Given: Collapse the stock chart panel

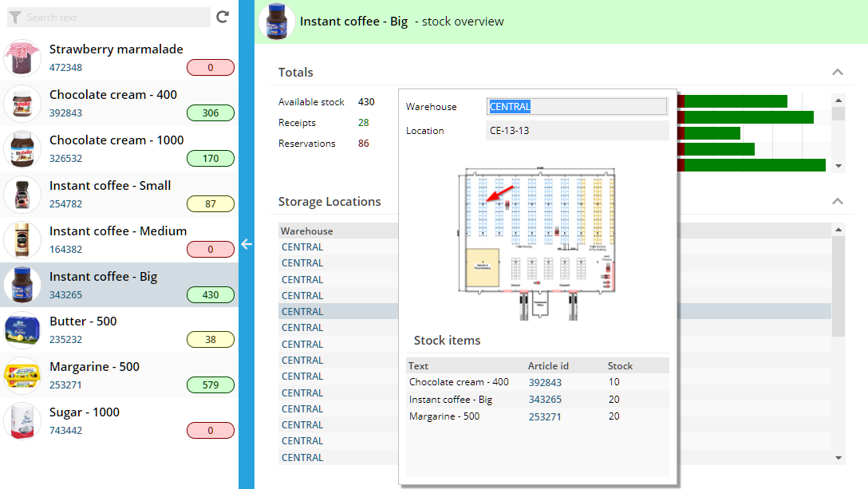Looking at the screenshot, I should pos(838,201).
